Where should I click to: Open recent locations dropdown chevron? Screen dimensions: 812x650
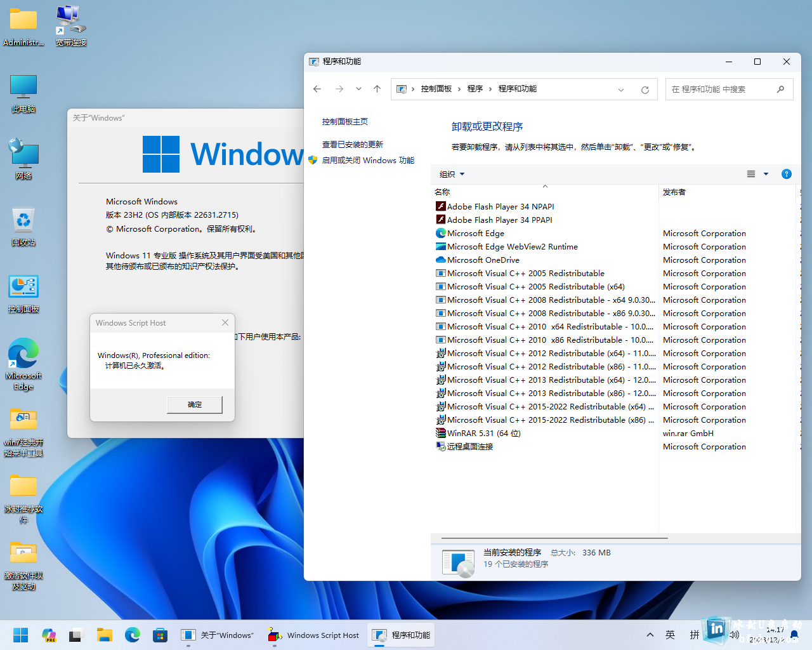coord(358,89)
